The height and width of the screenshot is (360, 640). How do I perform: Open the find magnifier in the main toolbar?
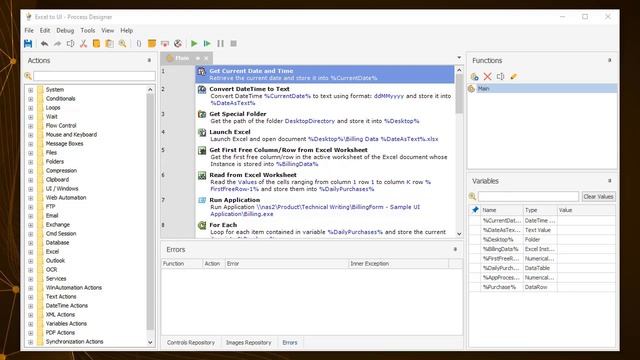122,44
